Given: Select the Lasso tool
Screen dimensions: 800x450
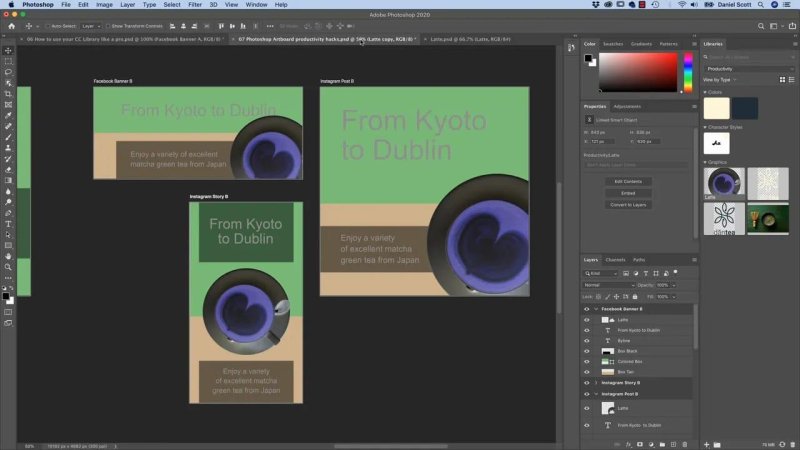Looking at the screenshot, I should click(x=8, y=72).
